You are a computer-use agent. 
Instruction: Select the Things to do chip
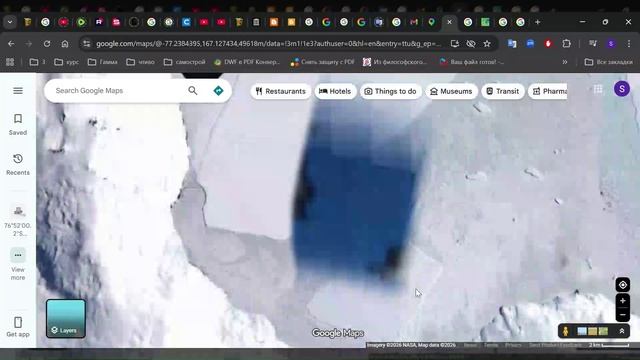390,91
